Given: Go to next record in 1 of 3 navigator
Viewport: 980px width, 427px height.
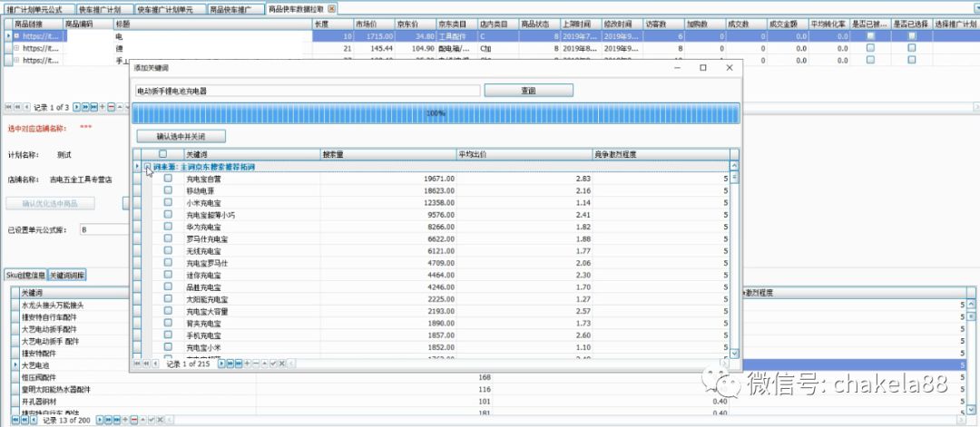Looking at the screenshot, I should (x=76, y=107).
